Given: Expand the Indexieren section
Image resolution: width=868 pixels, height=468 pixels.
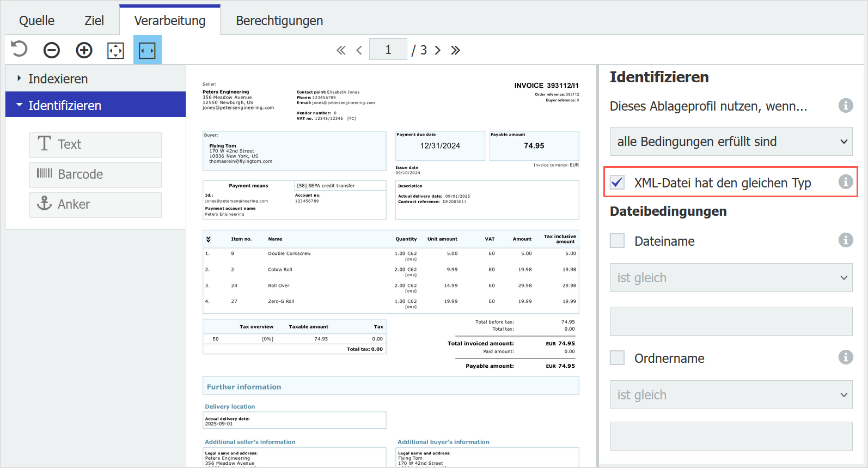Looking at the screenshot, I should coord(58,78).
